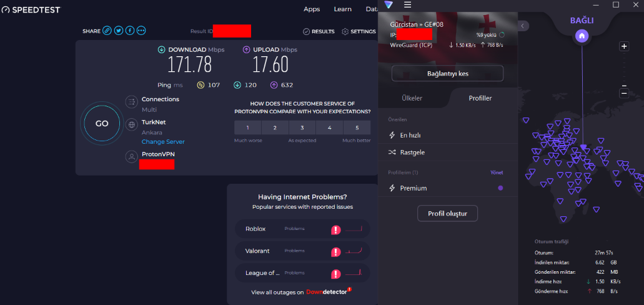This screenshot has width=644, height=305.
Task: Switch to the Profiller tab
Action: tap(480, 98)
